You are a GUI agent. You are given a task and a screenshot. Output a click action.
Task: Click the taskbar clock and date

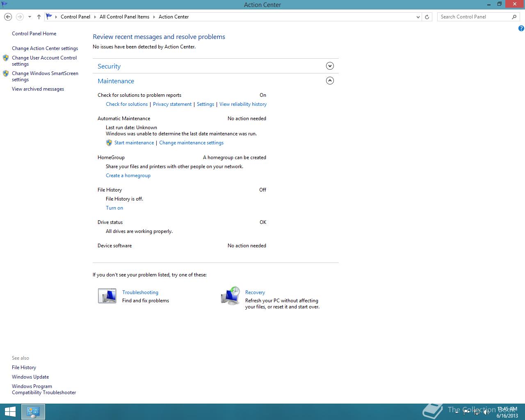(507, 412)
